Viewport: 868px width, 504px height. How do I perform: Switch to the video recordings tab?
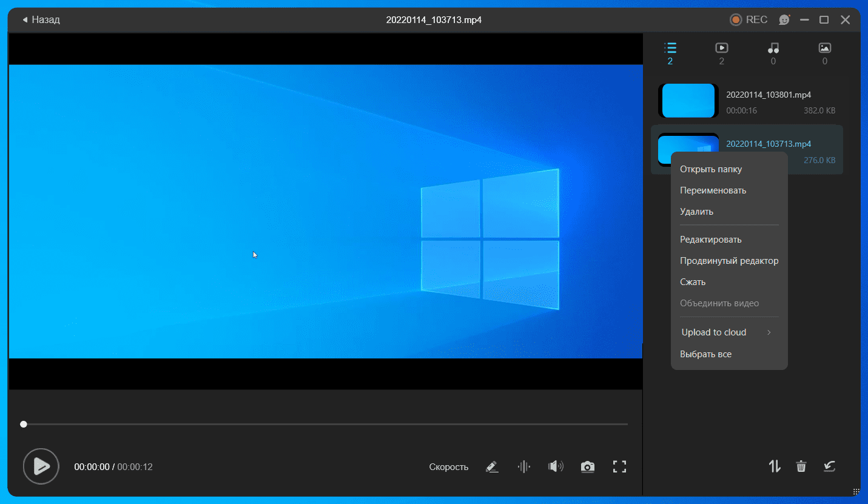click(721, 53)
